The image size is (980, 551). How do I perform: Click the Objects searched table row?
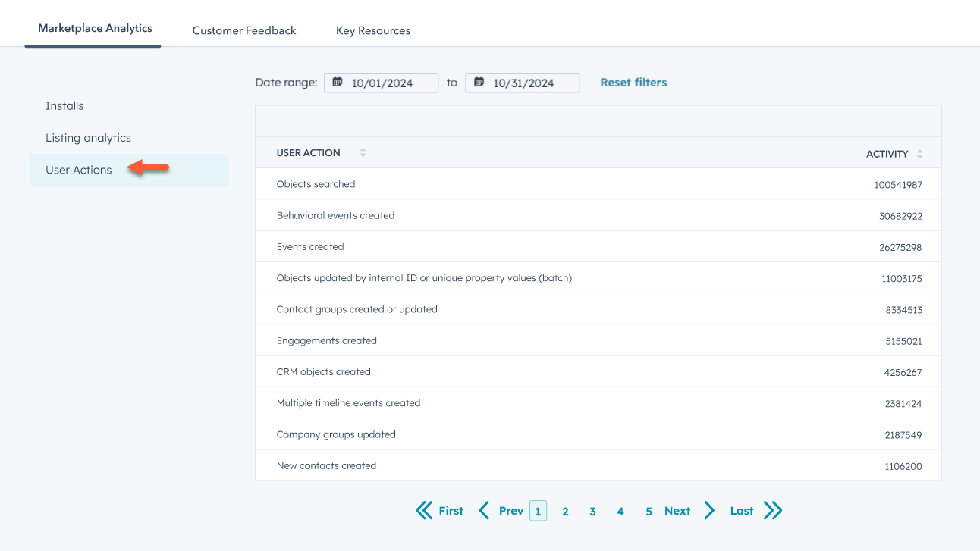pyautogui.click(x=598, y=184)
